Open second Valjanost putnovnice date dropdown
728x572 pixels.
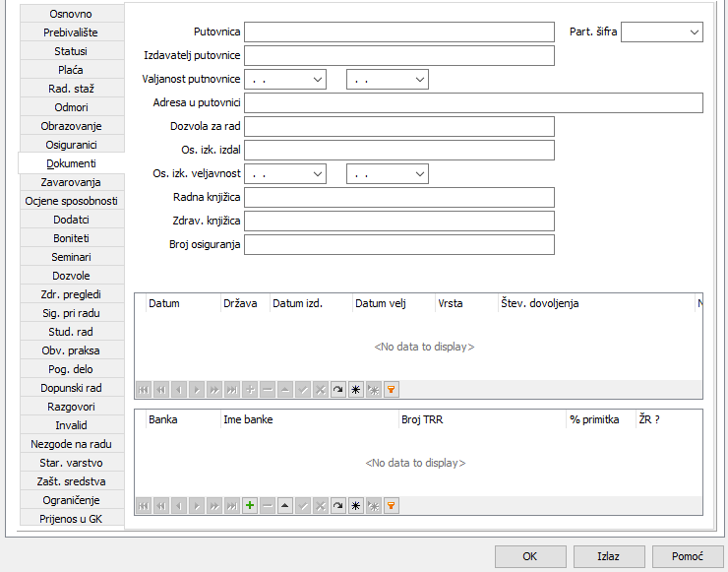point(419,80)
